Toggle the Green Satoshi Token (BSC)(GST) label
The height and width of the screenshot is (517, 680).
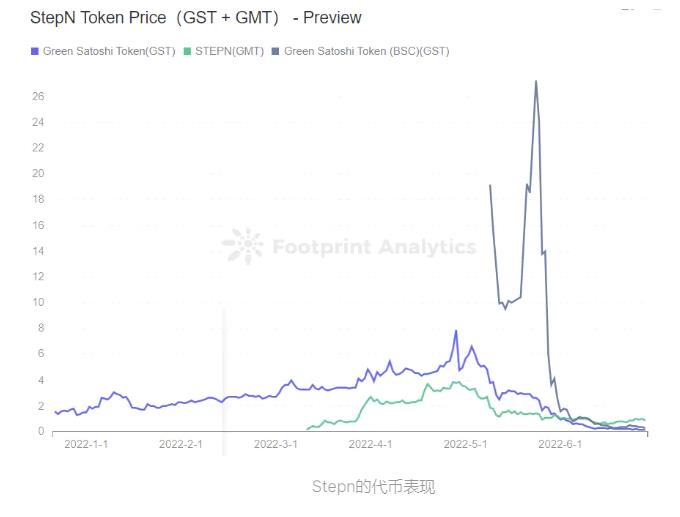366,51
